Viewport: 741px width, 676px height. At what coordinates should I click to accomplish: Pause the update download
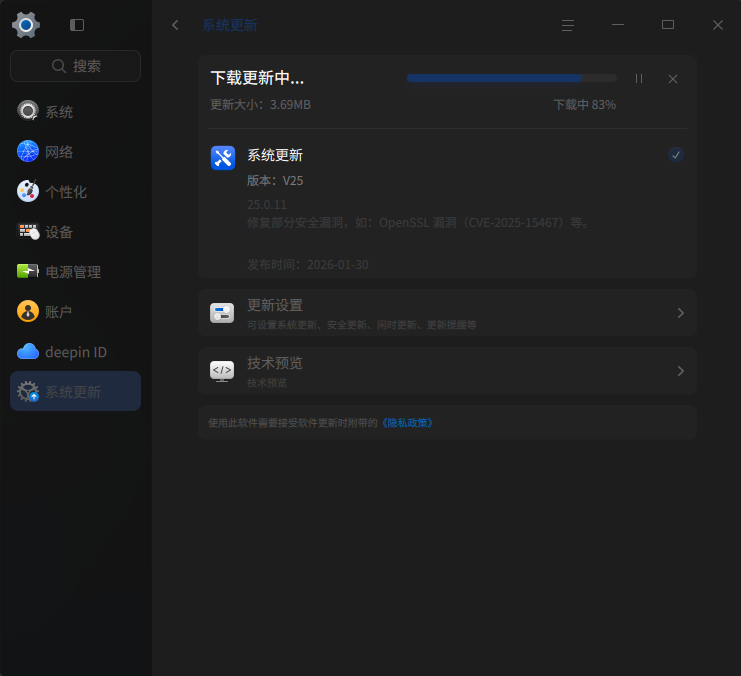[639, 78]
